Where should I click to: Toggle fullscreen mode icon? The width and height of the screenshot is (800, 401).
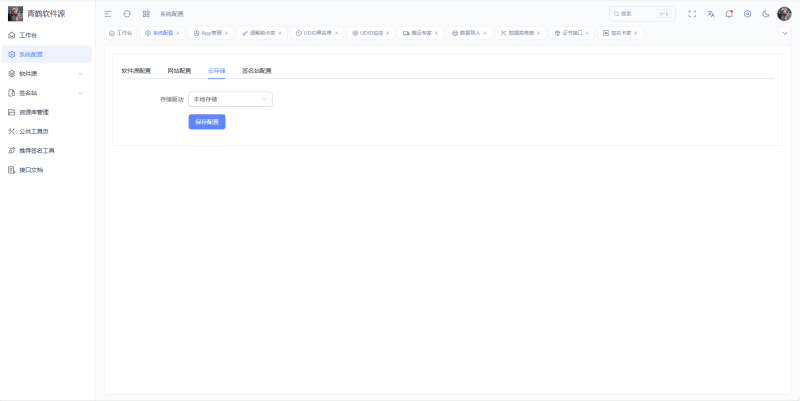click(692, 14)
